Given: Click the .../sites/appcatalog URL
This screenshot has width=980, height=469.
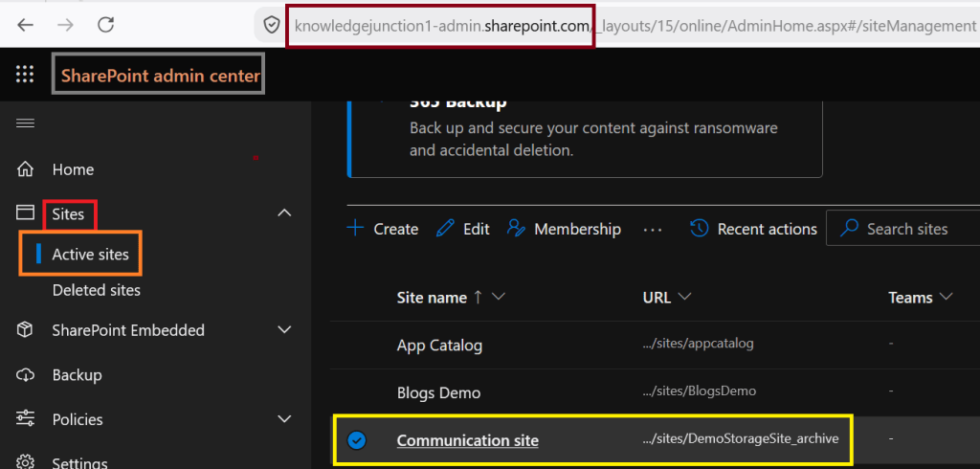Looking at the screenshot, I should 698,344.
